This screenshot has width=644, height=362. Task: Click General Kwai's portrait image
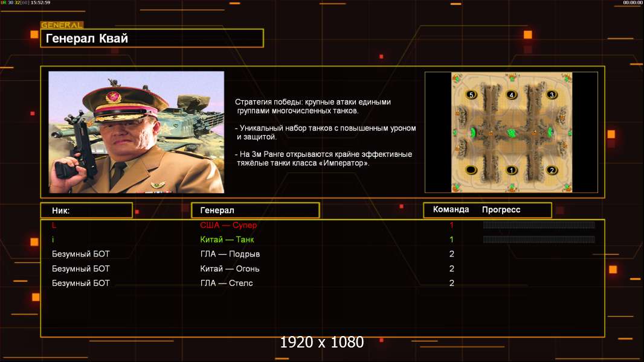point(137,132)
